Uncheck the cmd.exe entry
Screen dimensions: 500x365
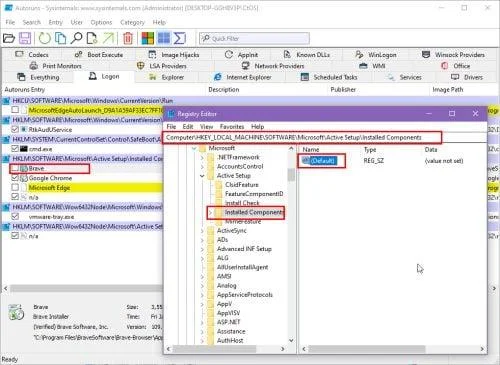pos(15,149)
